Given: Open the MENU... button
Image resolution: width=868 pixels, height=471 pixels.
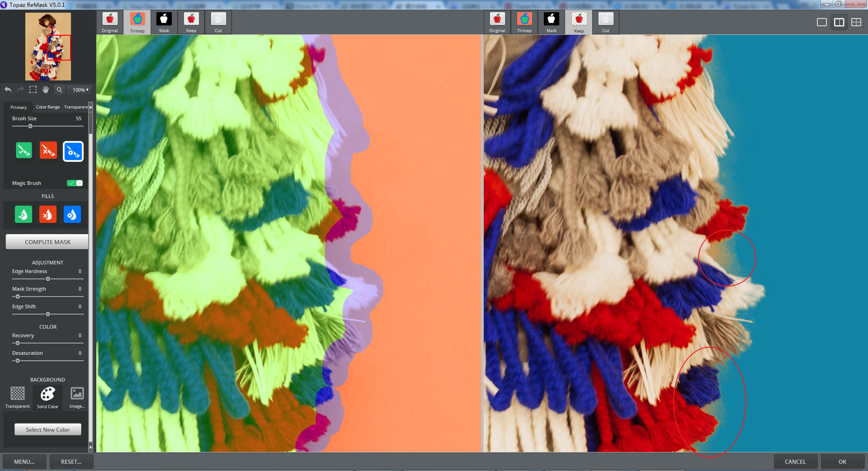Looking at the screenshot, I should 24,462.
